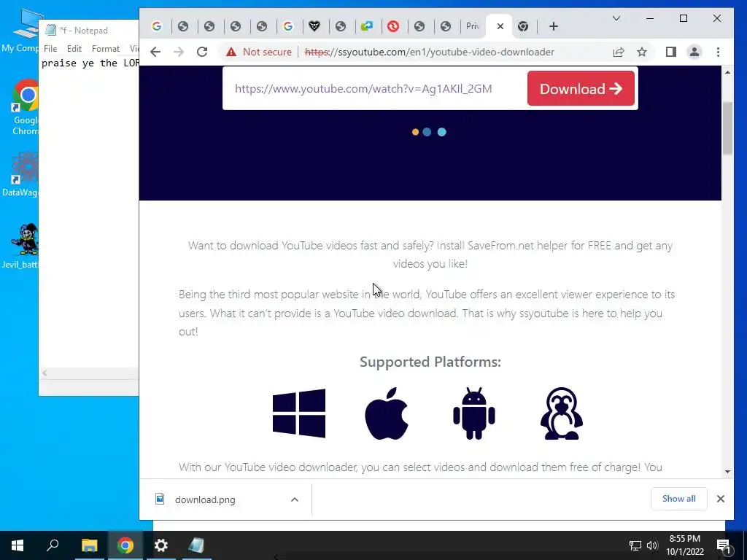Open Chrome side panel
This screenshot has width=747, height=560.
point(671,52)
